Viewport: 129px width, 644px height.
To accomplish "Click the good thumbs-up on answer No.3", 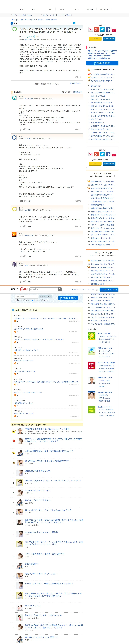I will 23,256.
